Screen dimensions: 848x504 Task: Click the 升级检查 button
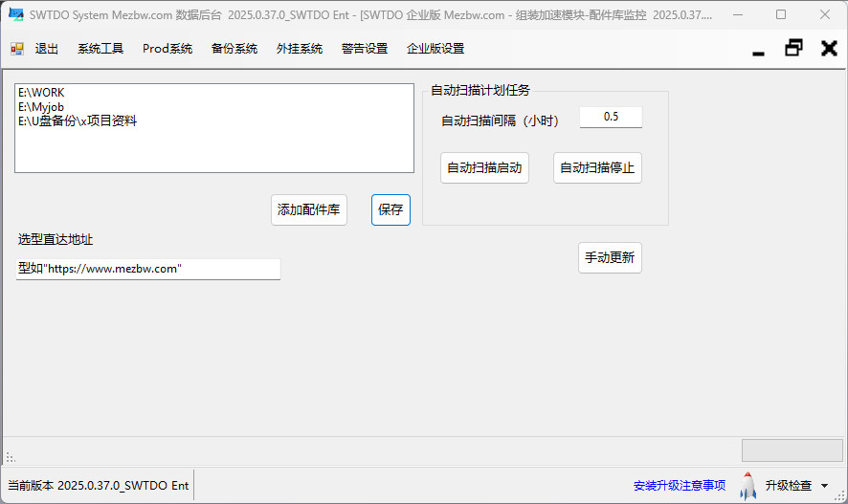pos(788,486)
